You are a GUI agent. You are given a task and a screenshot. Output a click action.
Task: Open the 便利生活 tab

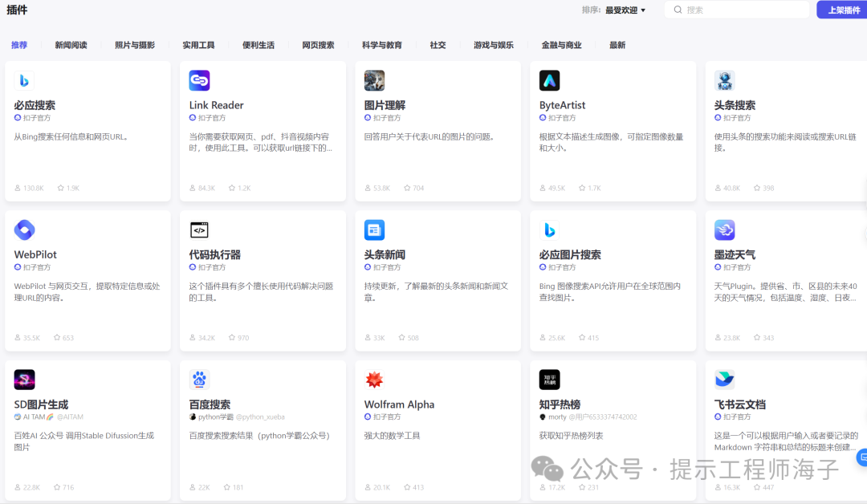click(258, 45)
